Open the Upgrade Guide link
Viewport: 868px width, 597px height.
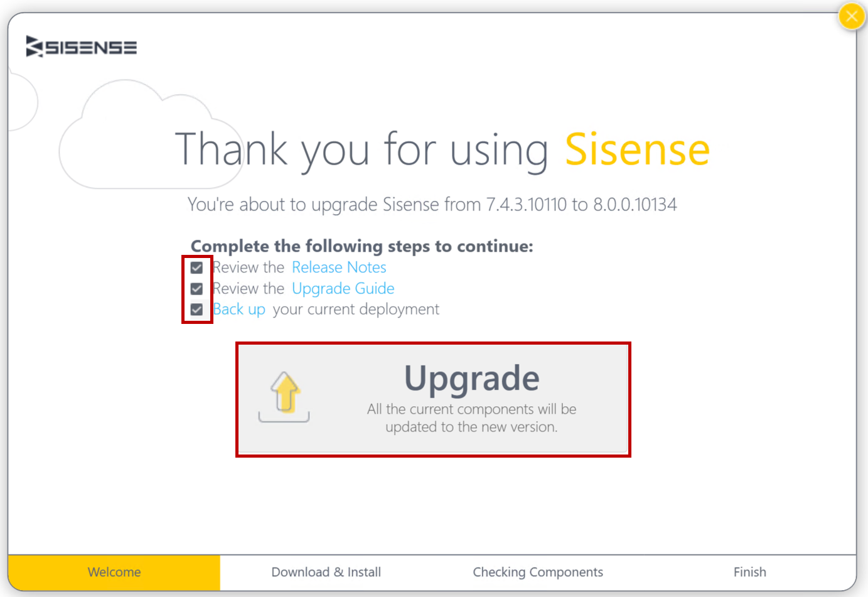[x=343, y=288]
